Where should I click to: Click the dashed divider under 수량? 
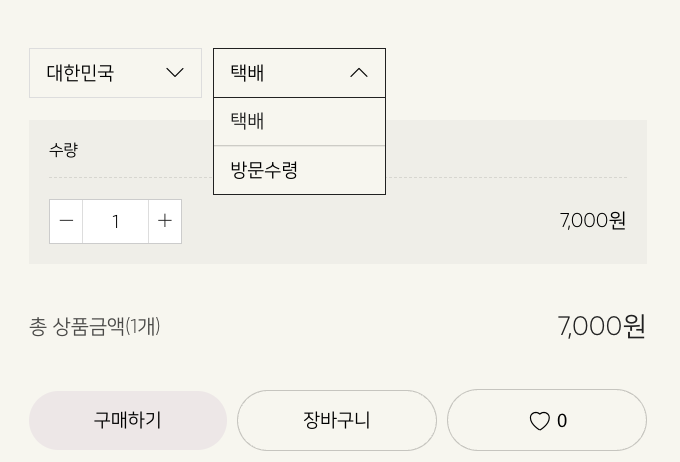click(x=500, y=178)
